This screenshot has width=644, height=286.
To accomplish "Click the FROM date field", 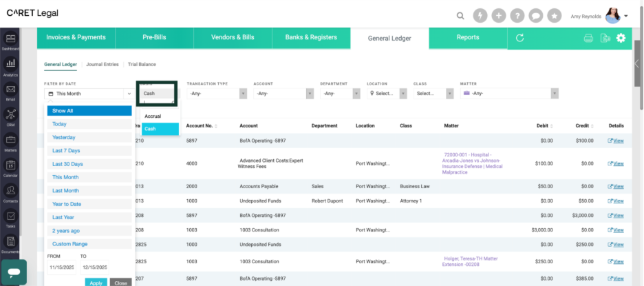I will tap(62, 267).
